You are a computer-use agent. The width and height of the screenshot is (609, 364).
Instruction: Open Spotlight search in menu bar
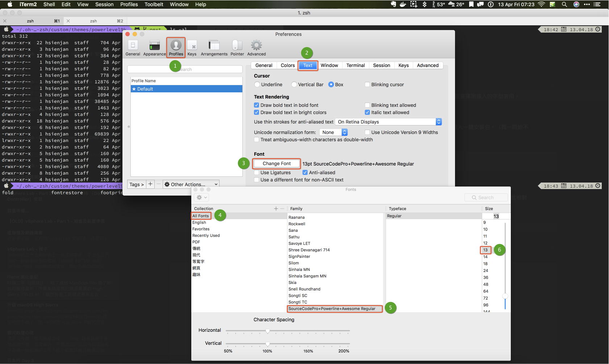tap(564, 4)
